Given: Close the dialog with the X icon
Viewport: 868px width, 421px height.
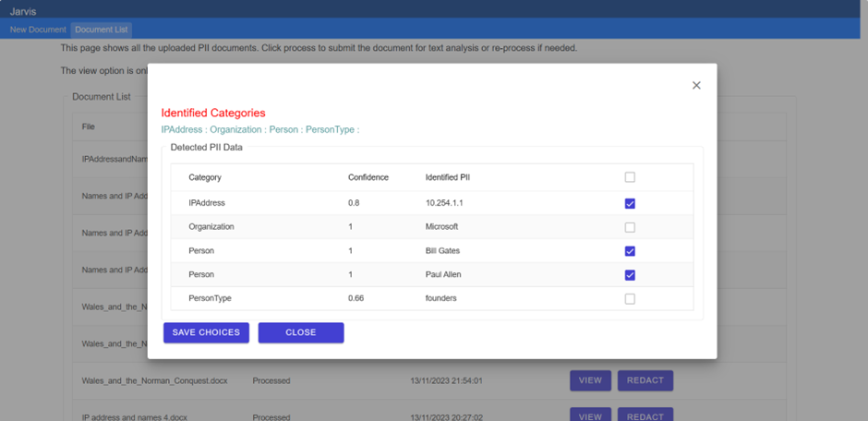Looking at the screenshot, I should point(696,85).
